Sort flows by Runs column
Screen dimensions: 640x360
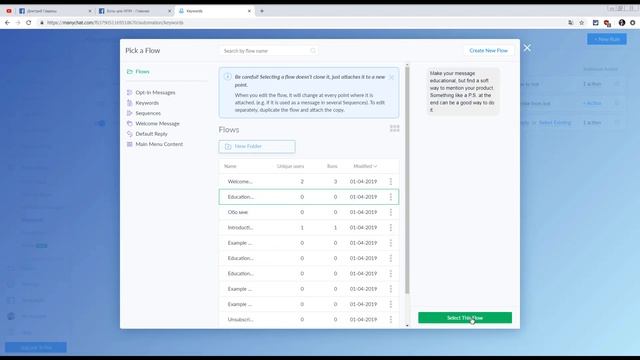(332, 166)
